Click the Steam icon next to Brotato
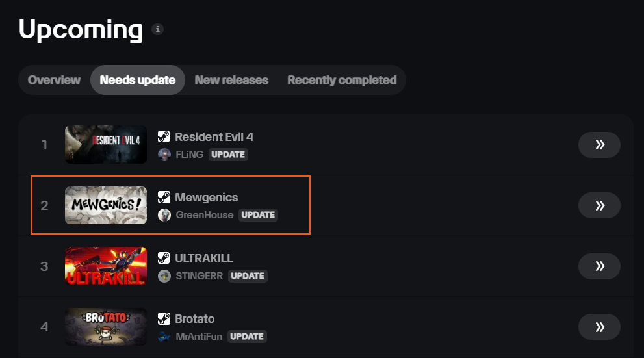Image resolution: width=644 pixels, height=358 pixels. coord(164,319)
